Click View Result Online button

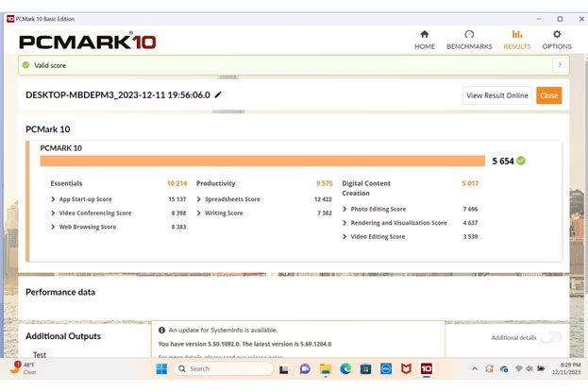click(497, 95)
